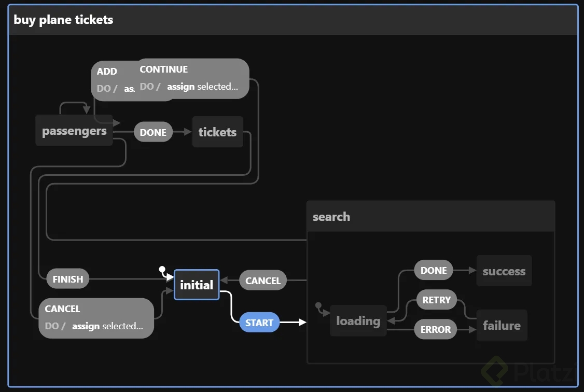Click the DONE event leading to success
The image size is (584, 392).
[434, 270]
